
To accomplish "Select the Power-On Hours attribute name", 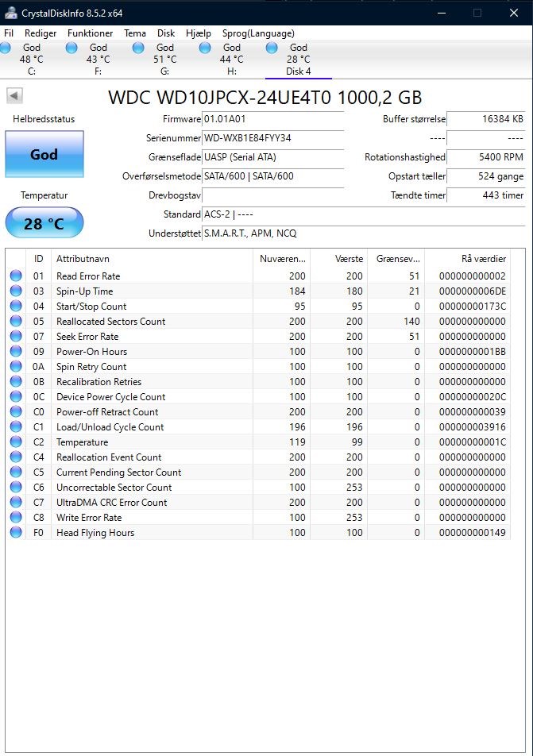I will pyautogui.click(x=91, y=352).
